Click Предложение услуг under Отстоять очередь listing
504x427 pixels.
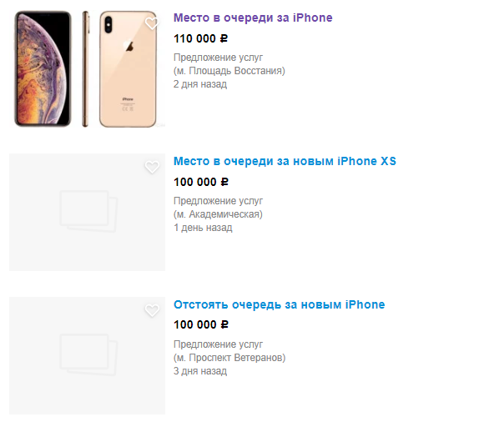219,344
